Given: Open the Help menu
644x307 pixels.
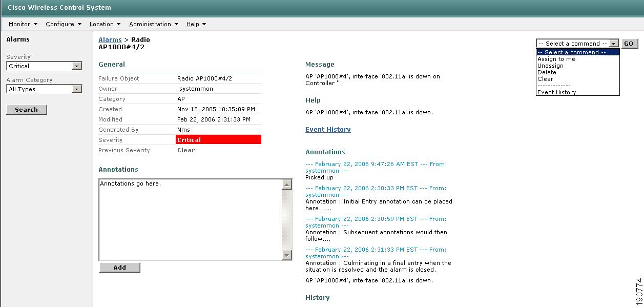Looking at the screenshot, I should point(196,24).
